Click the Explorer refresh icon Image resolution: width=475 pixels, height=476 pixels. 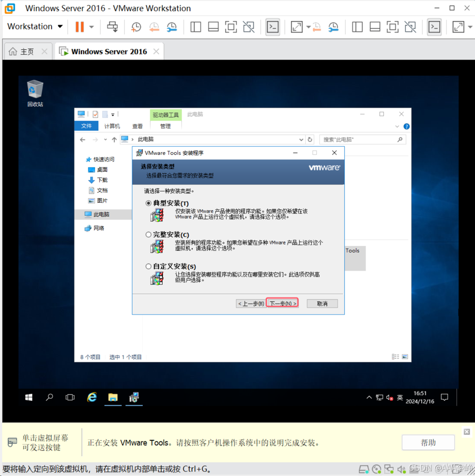[310, 139]
